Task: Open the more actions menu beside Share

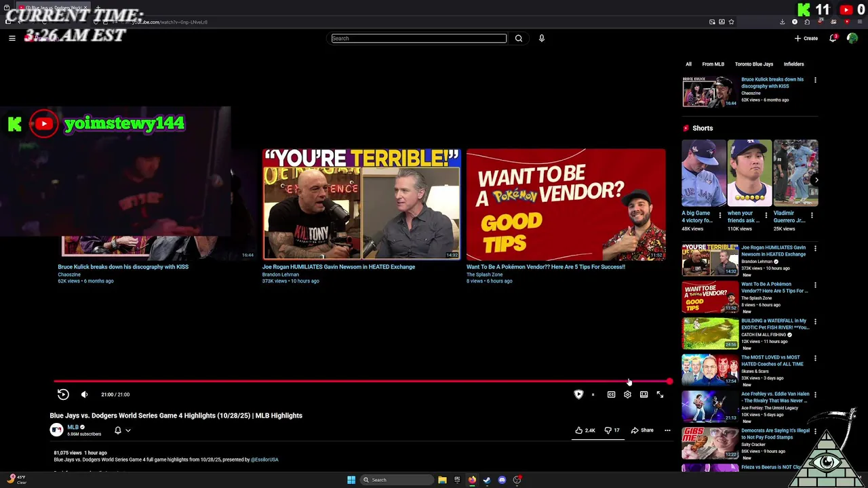Action: [667, 430]
